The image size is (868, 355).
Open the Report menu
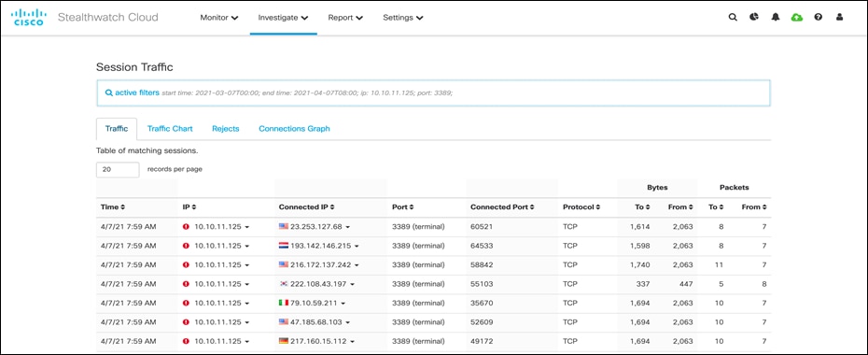345,18
